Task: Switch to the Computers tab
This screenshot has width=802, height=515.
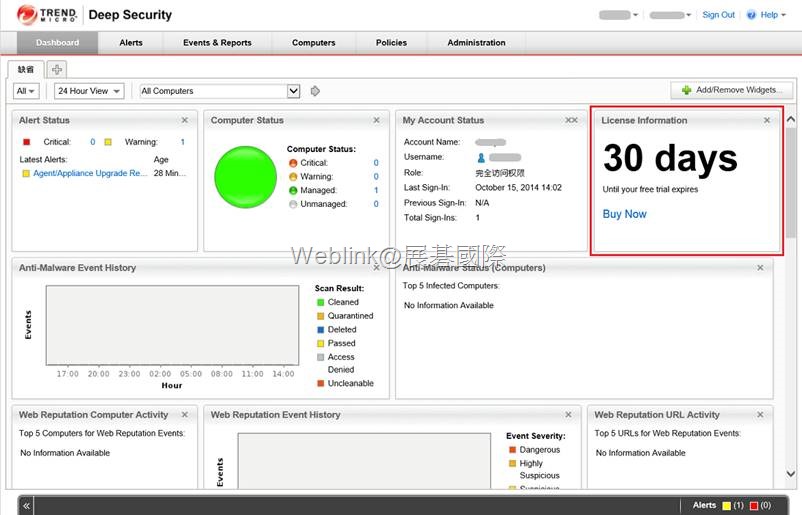Action: [314, 42]
